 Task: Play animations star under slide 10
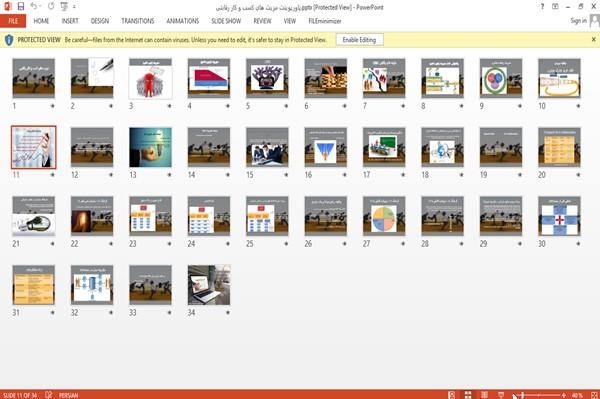click(578, 106)
